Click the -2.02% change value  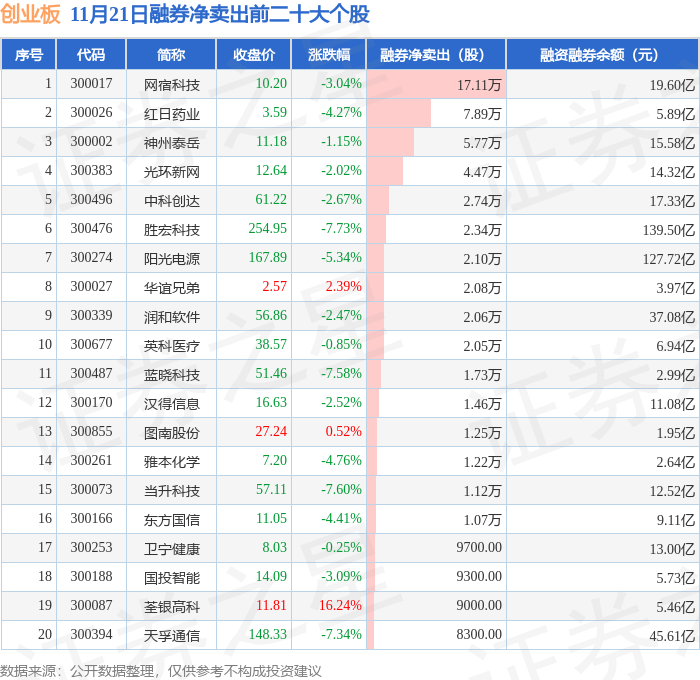click(341, 171)
